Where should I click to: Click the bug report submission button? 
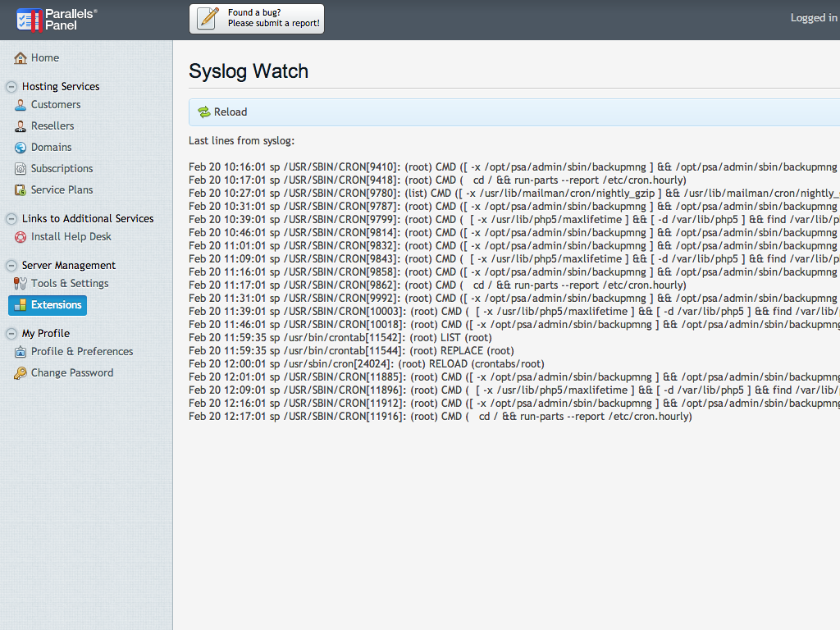(255, 17)
